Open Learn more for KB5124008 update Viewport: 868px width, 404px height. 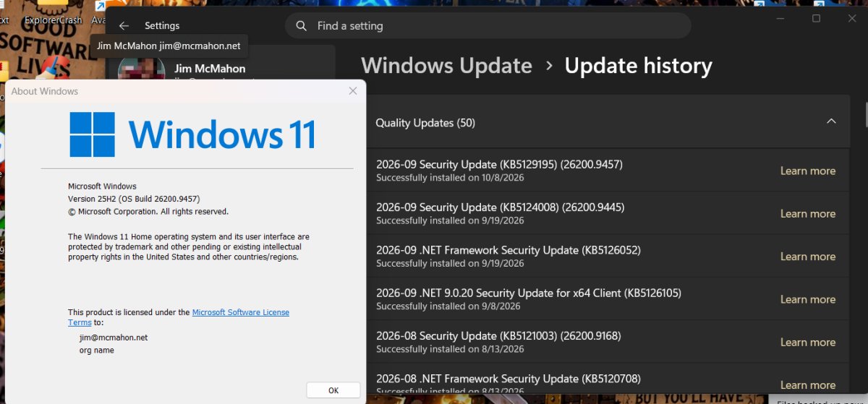(x=807, y=213)
